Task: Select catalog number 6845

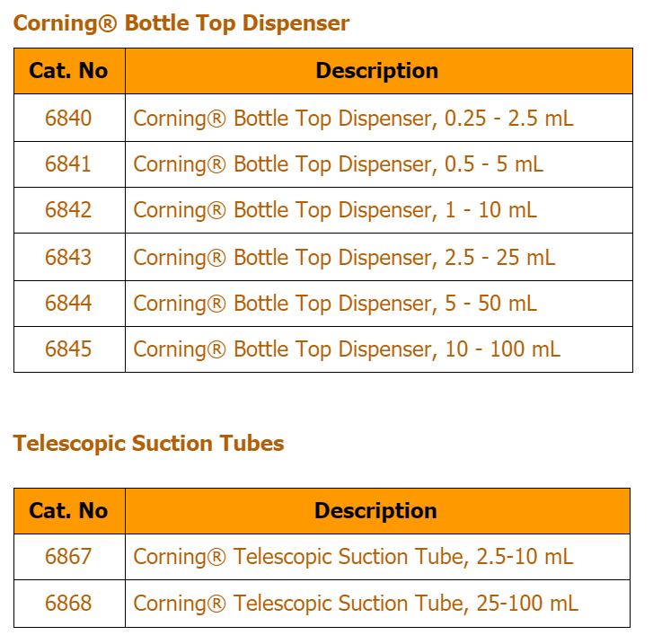Action: pyautogui.click(x=68, y=348)
